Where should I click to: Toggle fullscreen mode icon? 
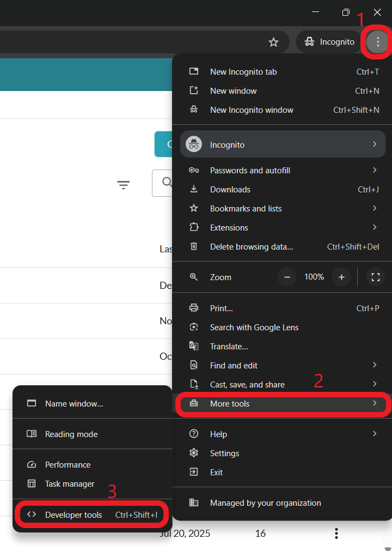(376, 277)
